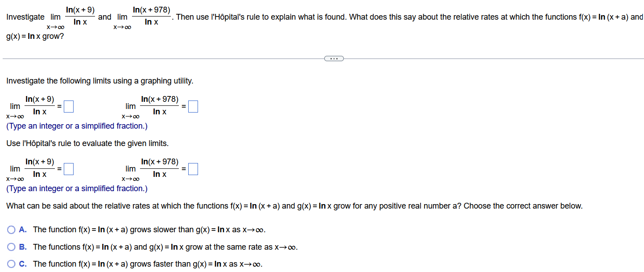This screenshot has width=644, height=272.
Task: Click l'Hôpital answer box for ln(x+9) limit
Action: (68, 169)
